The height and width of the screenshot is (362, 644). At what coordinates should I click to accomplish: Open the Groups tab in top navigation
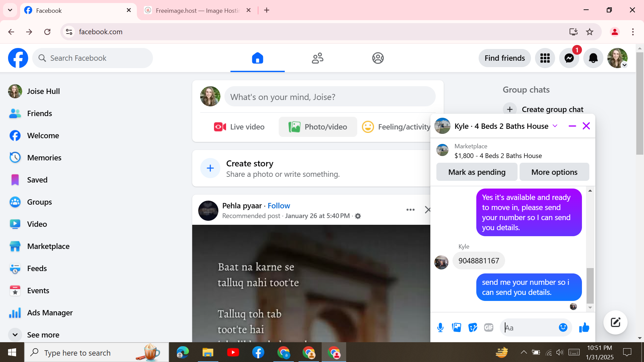(x=378, y=58)
